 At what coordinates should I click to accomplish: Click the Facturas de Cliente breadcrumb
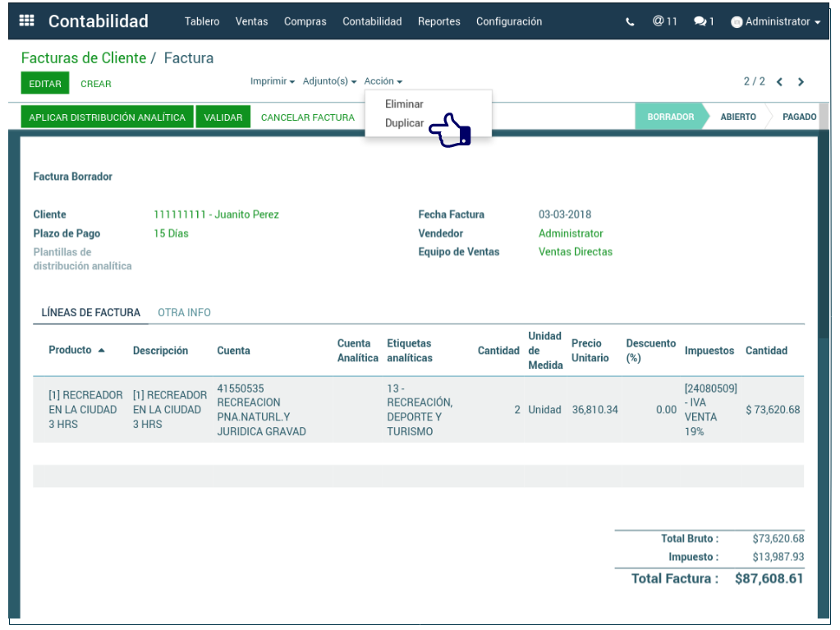pos(83,58)
